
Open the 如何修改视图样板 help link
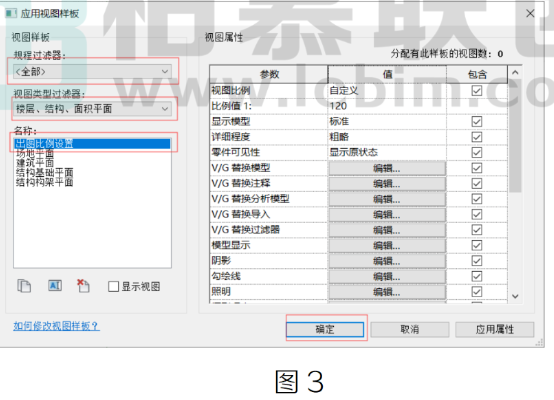(x=57, y=326)
